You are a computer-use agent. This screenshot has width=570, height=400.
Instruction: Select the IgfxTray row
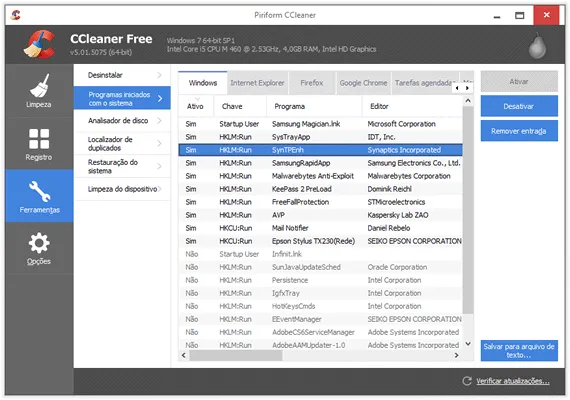click(x=321, y=293)
